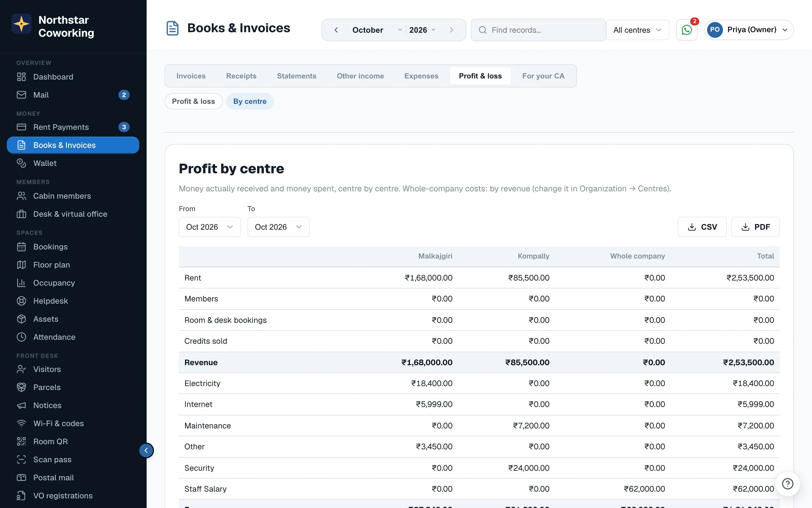The image size is (812, 508).
Task: Open Dashboard from the sidebar
Action: click(73, 77)
